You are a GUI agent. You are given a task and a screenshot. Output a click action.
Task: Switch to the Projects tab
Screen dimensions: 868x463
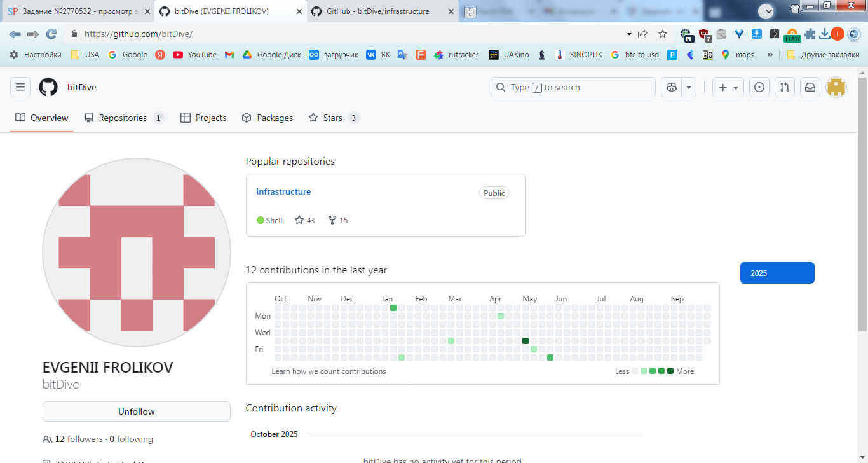pos(203,118)
